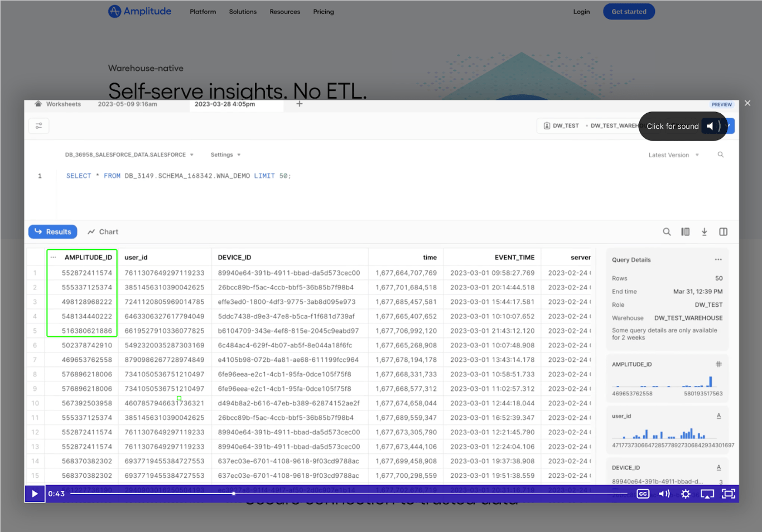This screenshot has width=762, height=532.
Task: Toggle the results side panel
Action: point(724,232)
